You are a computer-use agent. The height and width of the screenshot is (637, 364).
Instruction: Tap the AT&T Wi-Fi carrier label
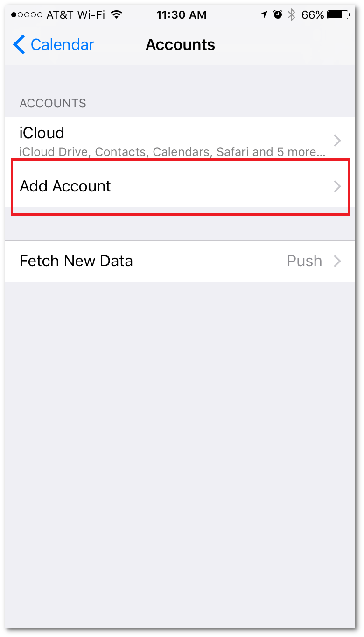click(x=76, y=15)
